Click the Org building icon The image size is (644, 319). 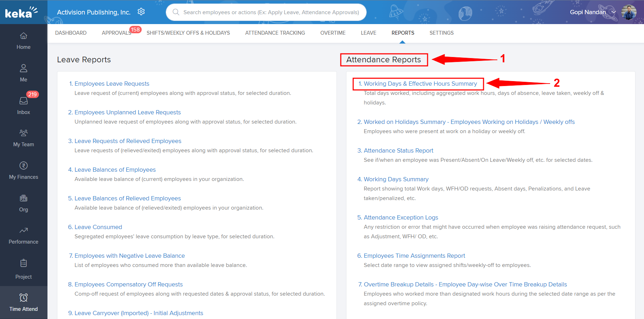tap(23, 198)
